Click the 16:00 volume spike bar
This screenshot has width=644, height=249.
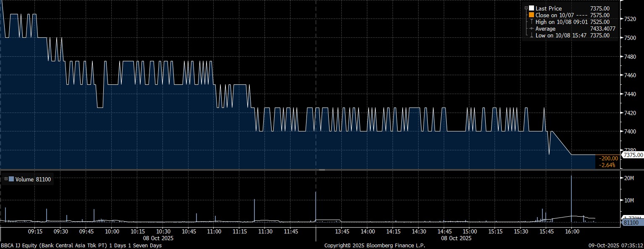tap(571, 197)
